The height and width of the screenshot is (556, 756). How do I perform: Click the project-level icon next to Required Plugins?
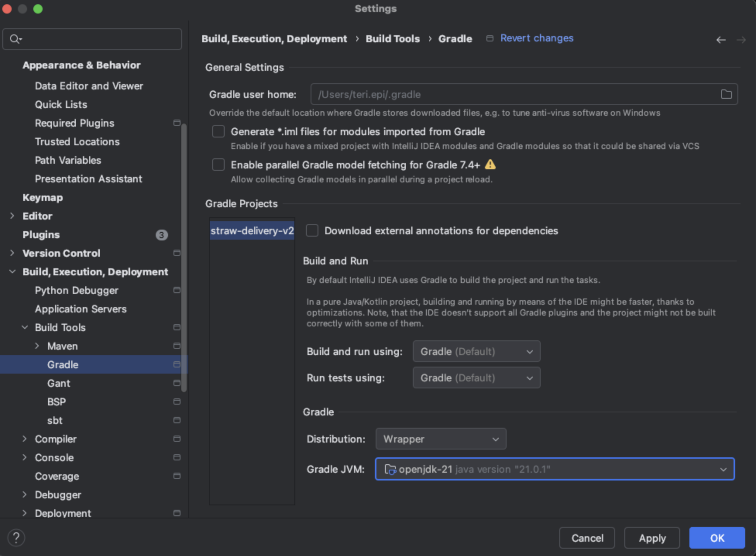point(177,123)
